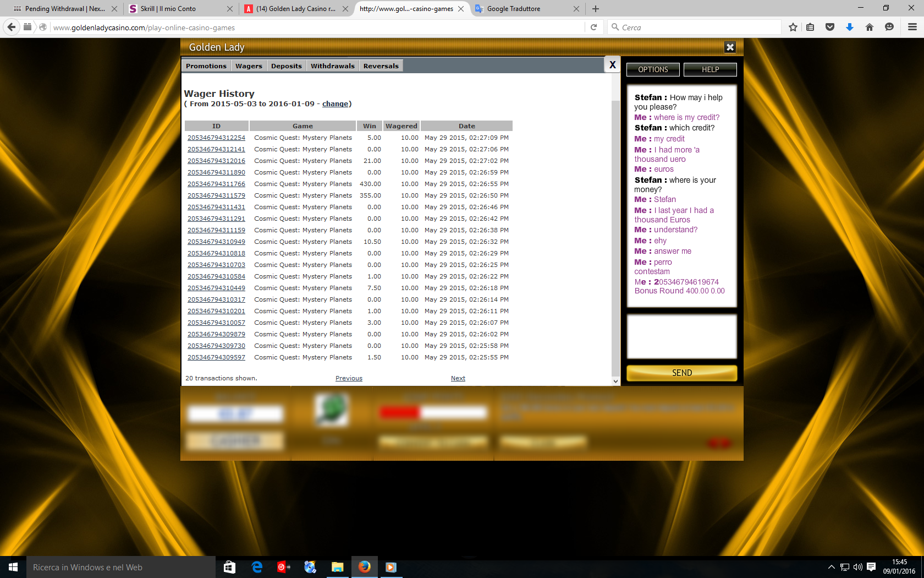This screenshot has height=578, width=924.
Task: Close the Wager History panel
Action: coord(612,65)
